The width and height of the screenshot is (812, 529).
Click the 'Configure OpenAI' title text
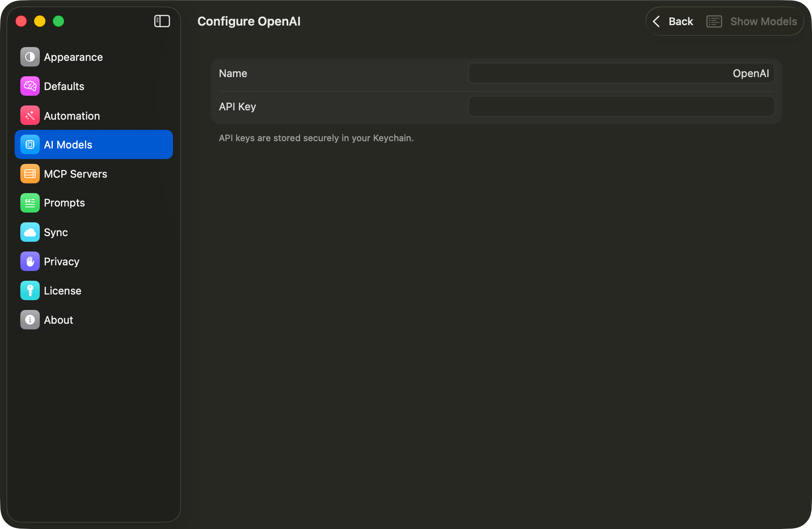[x=249, y=21]
